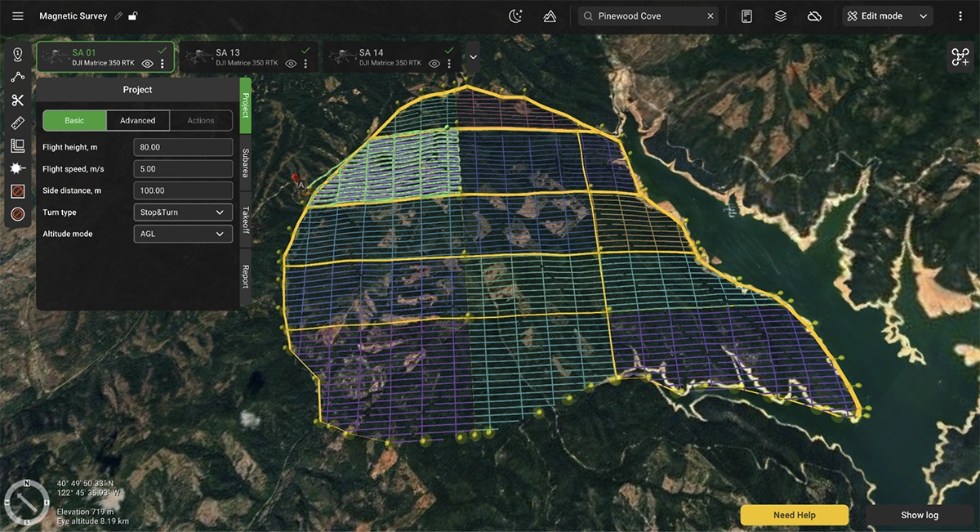Select the area survey tool
980x532 pixels.
point(17,145)
